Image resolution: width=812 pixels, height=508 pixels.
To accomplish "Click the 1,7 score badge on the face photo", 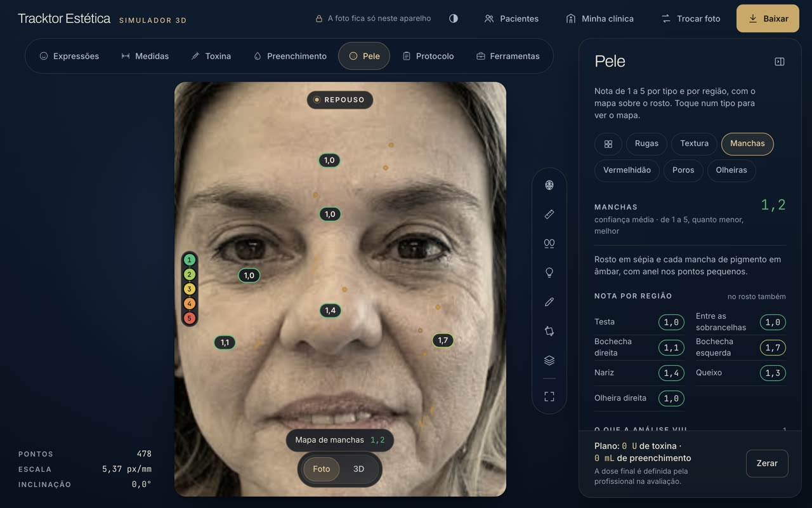I will click(443, 340).
